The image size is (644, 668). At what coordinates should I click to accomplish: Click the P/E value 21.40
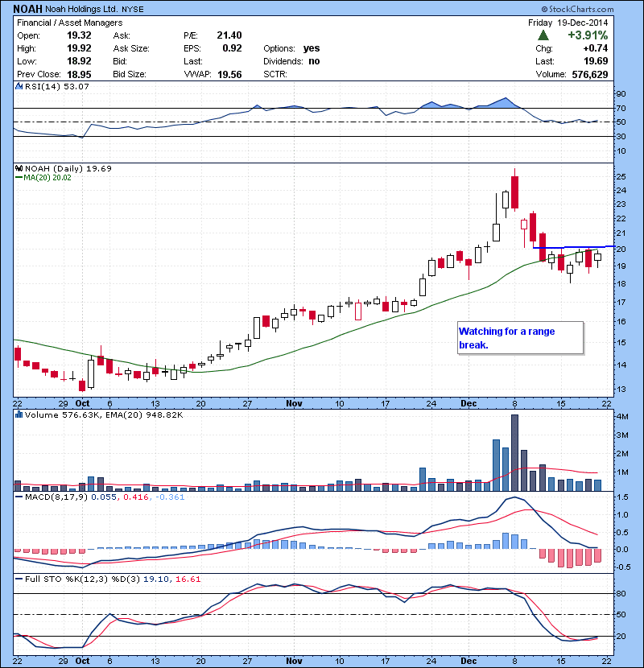click(229, 35)
